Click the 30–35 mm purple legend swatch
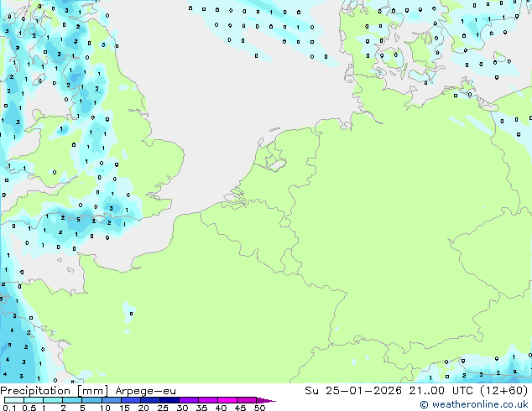Screen dimensions: 532x411 pyautogui.click(x=189, y=400)
